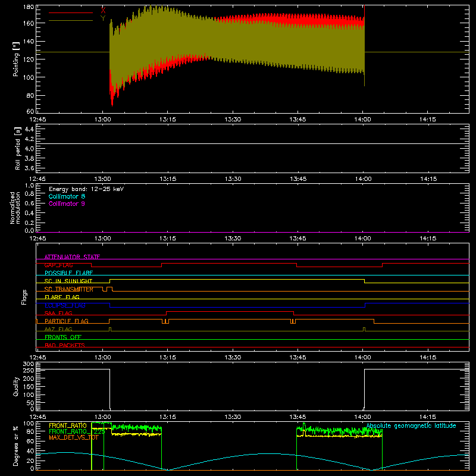Select the green FRONT_RATIO_1225 legend entry
The height and width of the screenshot is (476, 476).
77,431
